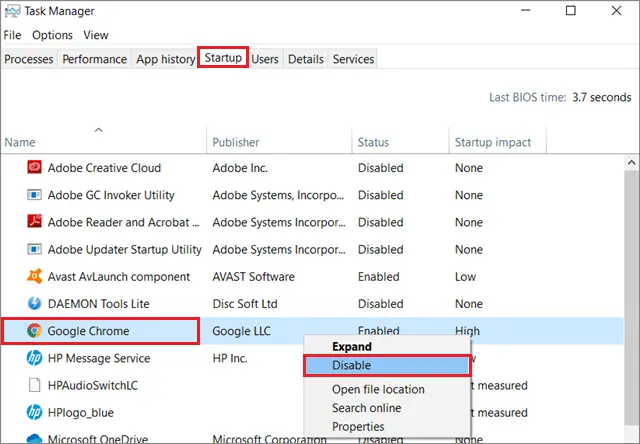
Task: Select the HPlogo_blue name
Action: pos(80,413)
